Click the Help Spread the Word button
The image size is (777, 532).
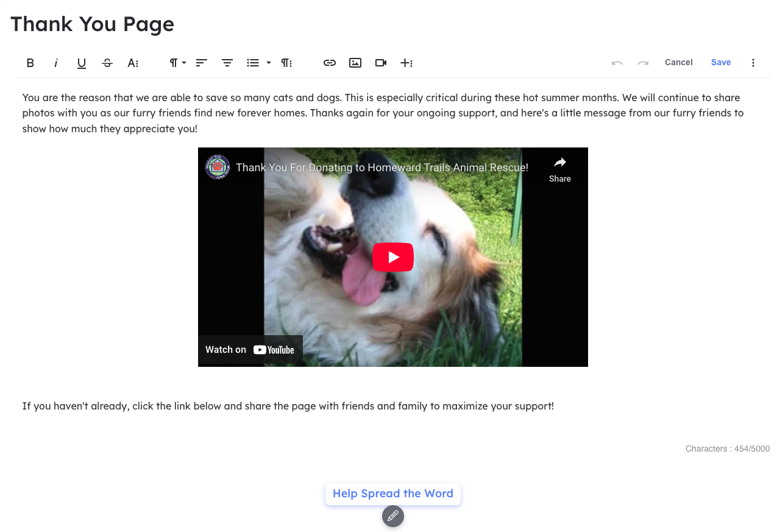pos(393,494)
